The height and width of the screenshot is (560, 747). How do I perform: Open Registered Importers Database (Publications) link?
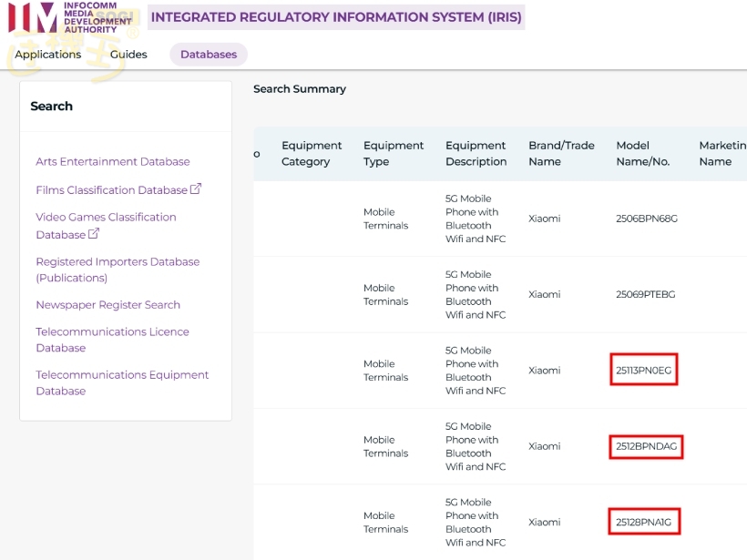(x=118, y=270)
